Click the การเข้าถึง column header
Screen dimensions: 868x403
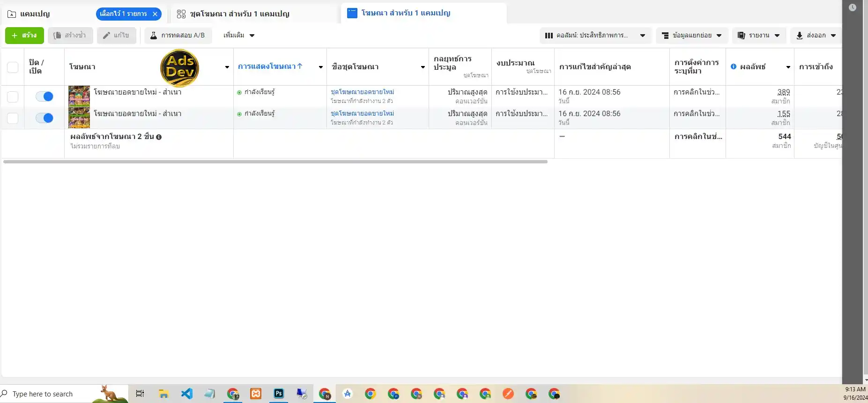816,67
